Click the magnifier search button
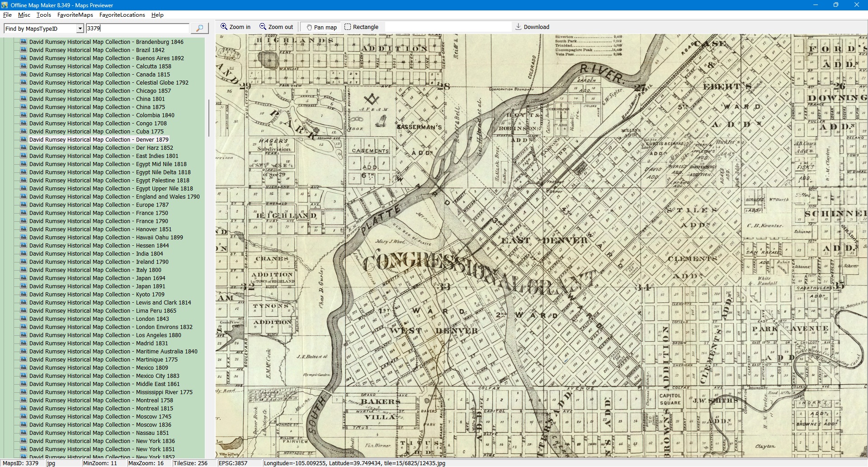 (x=199, y=29)
